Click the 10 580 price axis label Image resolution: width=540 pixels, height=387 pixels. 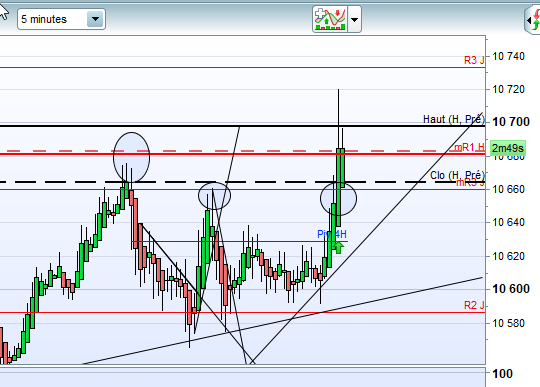click(x=508, y=323)
